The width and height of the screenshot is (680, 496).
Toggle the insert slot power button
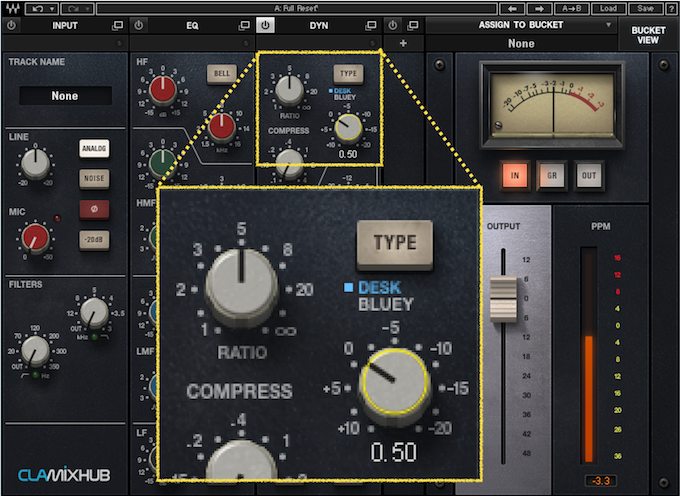pos(392,26)
